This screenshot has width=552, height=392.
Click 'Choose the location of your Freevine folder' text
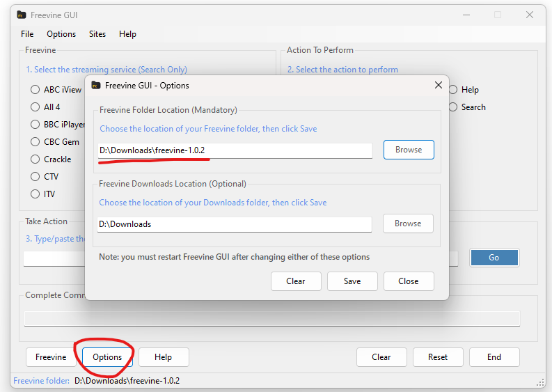tap(208, 129)
